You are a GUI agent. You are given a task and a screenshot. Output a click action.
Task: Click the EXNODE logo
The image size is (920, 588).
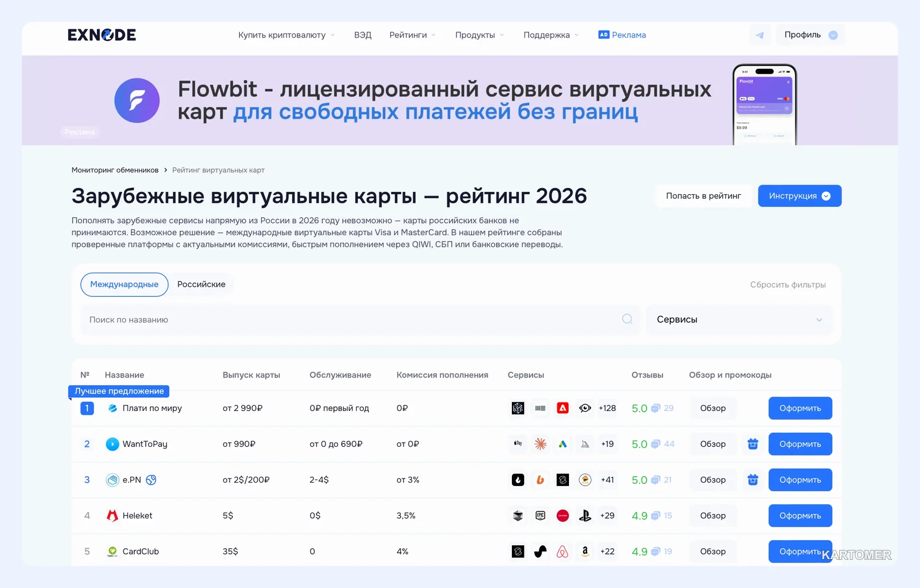point(101,35)
